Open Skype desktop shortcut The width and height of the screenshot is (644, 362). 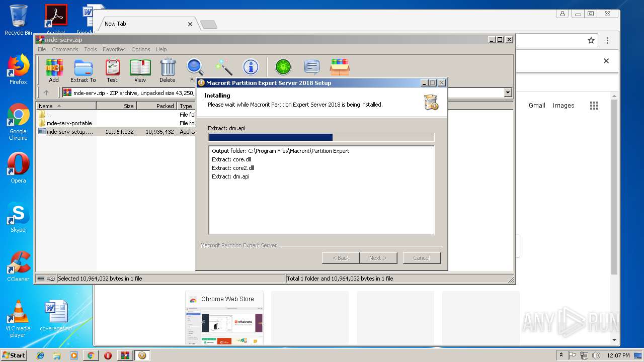(18, 217)
